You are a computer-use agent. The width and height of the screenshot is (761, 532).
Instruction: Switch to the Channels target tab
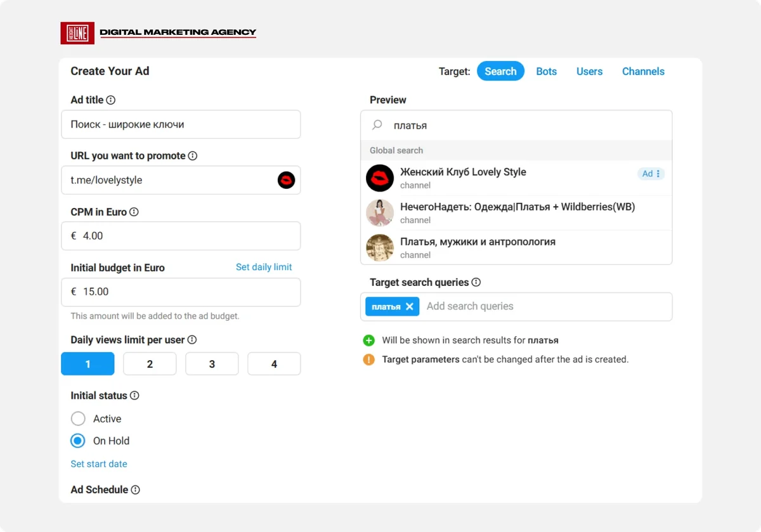click(643, 72)
